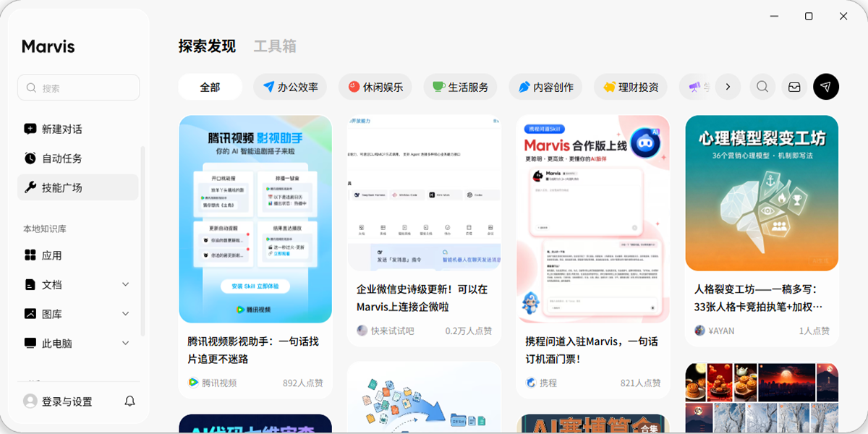Open the Marvis 合作版上线 card image
This screenshot has width=868, height=434.
pos(593,219)
